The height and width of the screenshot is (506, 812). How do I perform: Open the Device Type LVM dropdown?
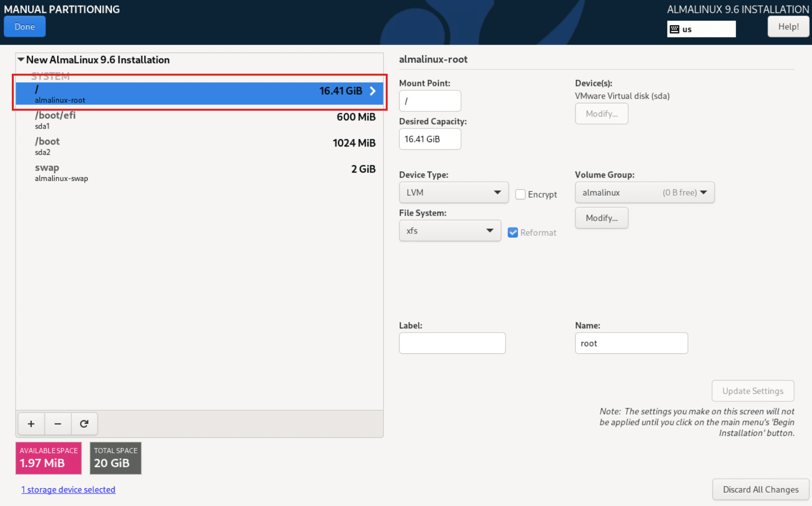pyautogui.click(x=454, y=192)
